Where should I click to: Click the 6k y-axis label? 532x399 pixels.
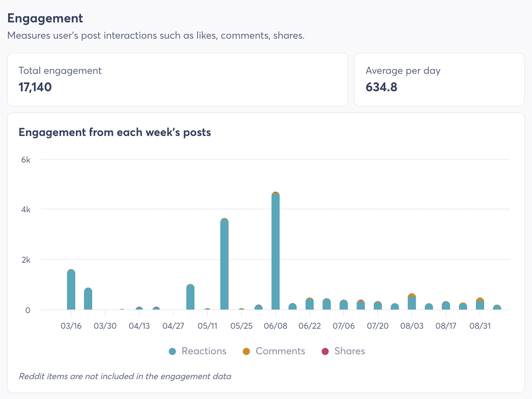[x=26, y=160]
